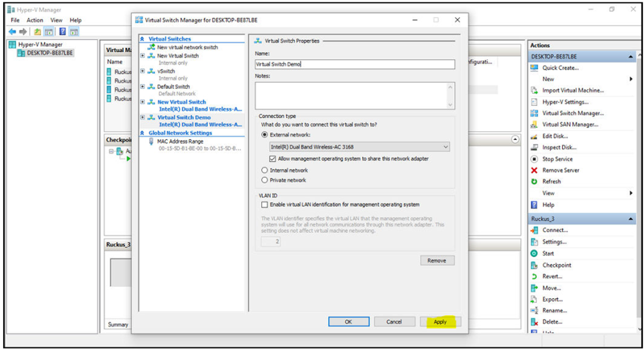Screen dimensions: 644x351
Task: Open the New submenu arrow in Actions
Action: [x=631, y=79]
